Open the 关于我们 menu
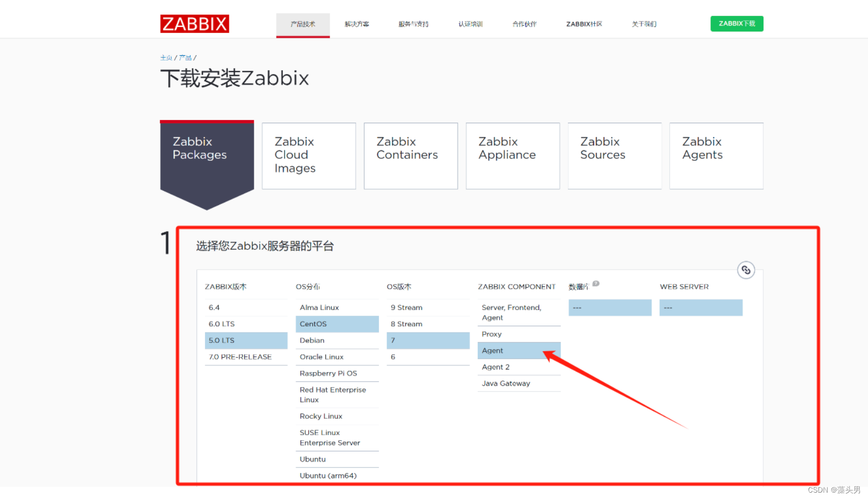 pos(644,24)
